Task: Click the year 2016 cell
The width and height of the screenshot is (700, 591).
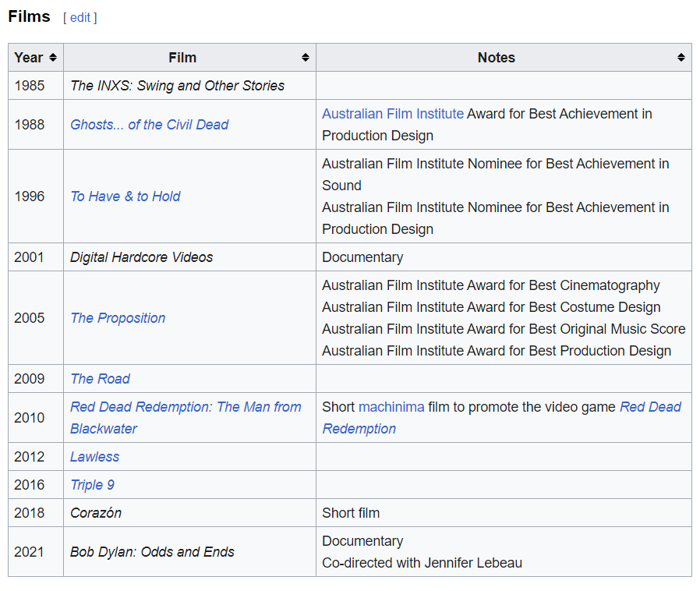Action: click(36, 485)
